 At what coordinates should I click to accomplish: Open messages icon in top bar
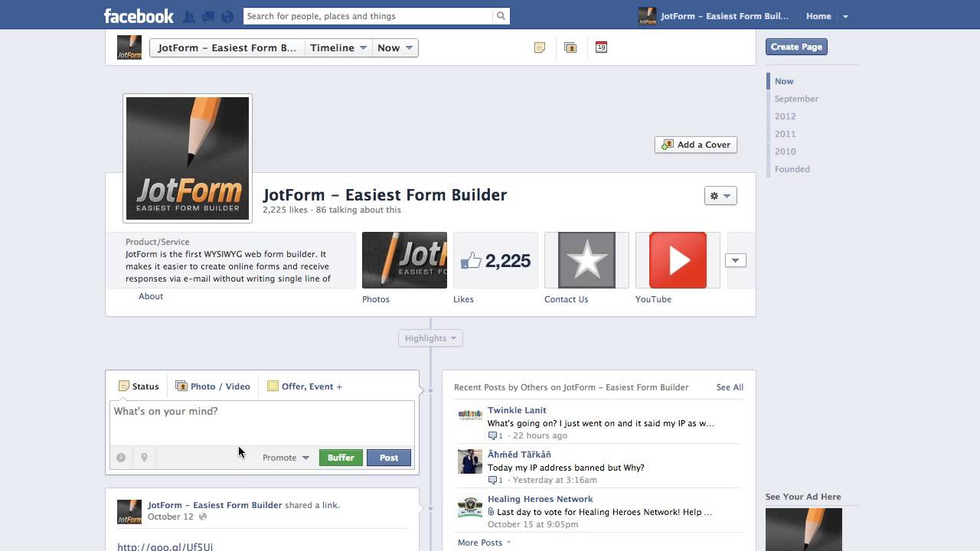[x=208, y=16]
